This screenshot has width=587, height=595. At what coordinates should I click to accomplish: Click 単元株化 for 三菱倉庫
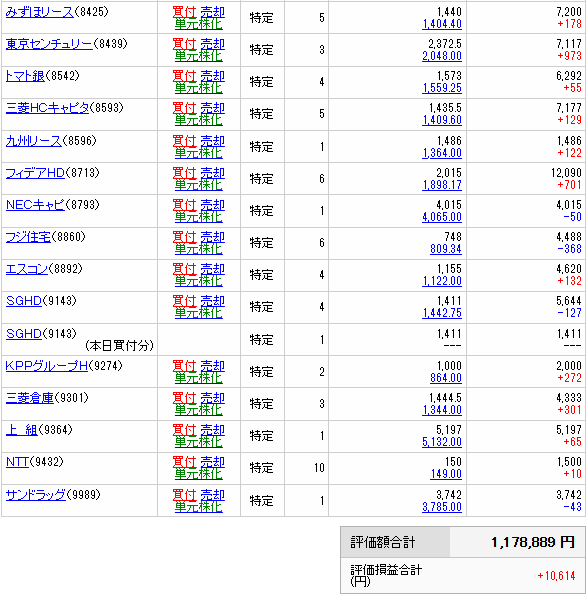pos(198,410)
